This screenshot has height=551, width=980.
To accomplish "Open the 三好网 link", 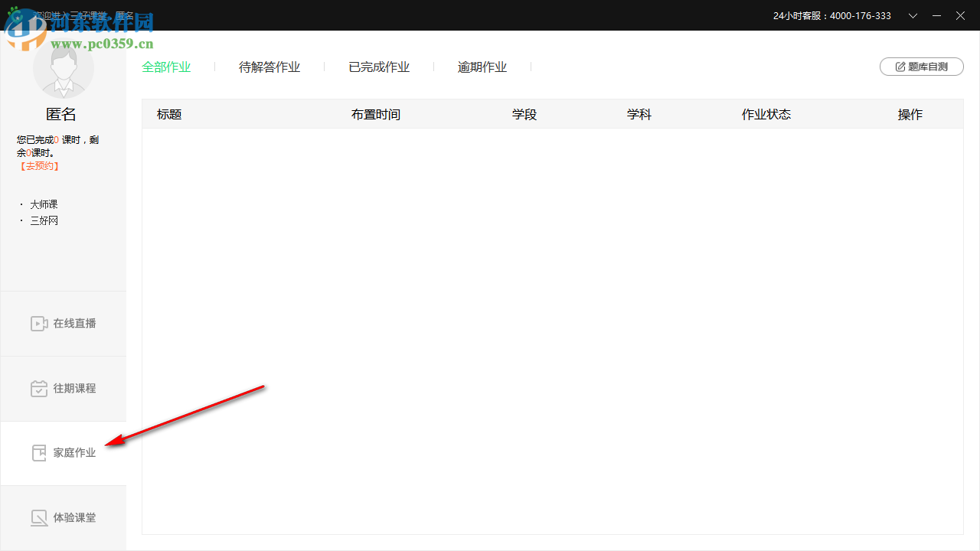I will tap(44, 220).
